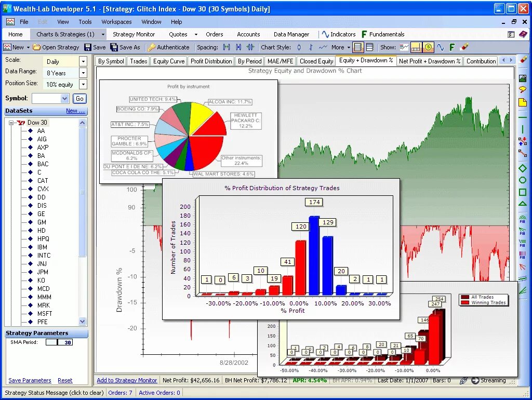532x400 pixels.
Task: Open the Scale dropdown set to Daily
Action: point(83,61)
